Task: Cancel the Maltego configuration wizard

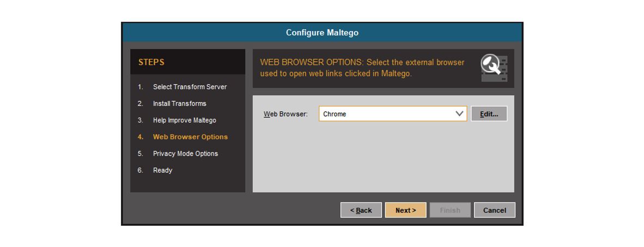Action: point(495,210)
